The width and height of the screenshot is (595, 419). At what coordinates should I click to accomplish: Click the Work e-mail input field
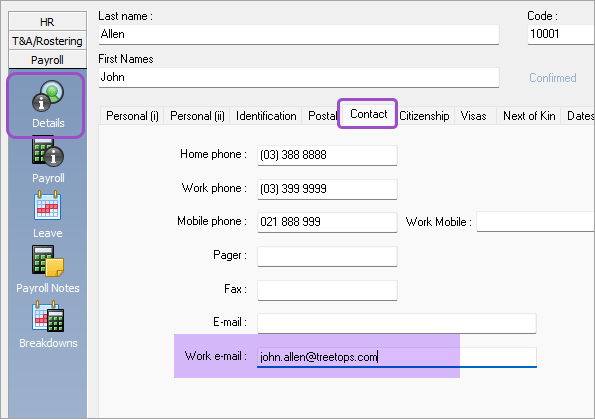point(397,357)
